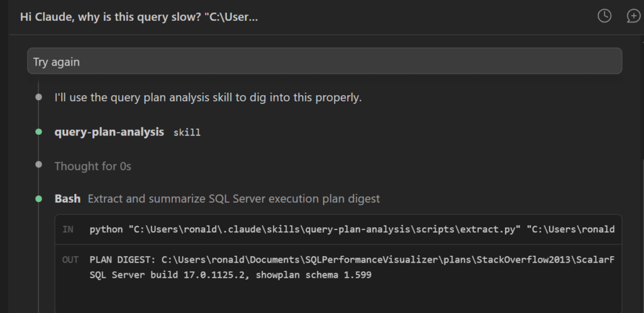Screen dimensions: 644x313
Task: Click the OUT label of result block
Action: 70,260
